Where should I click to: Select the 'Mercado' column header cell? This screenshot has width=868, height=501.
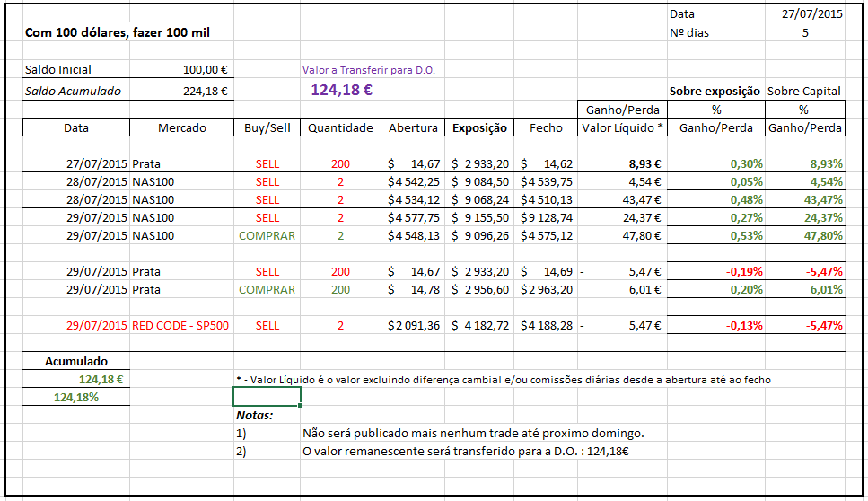pos(181,127)
